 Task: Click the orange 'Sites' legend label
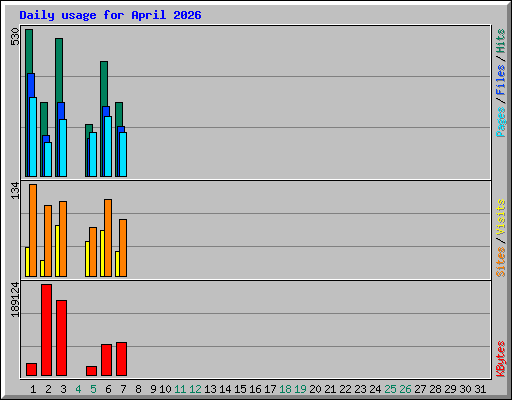(x=500, y=262)
